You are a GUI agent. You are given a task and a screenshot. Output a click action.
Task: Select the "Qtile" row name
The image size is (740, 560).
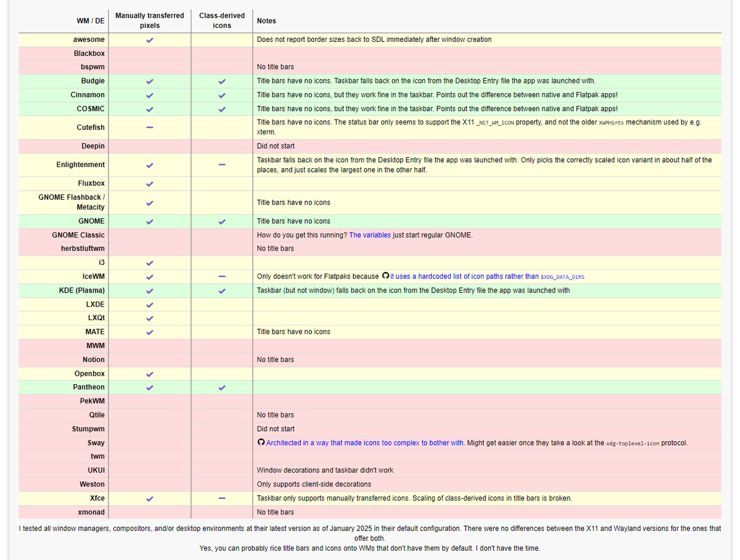[x=97, y=415]
